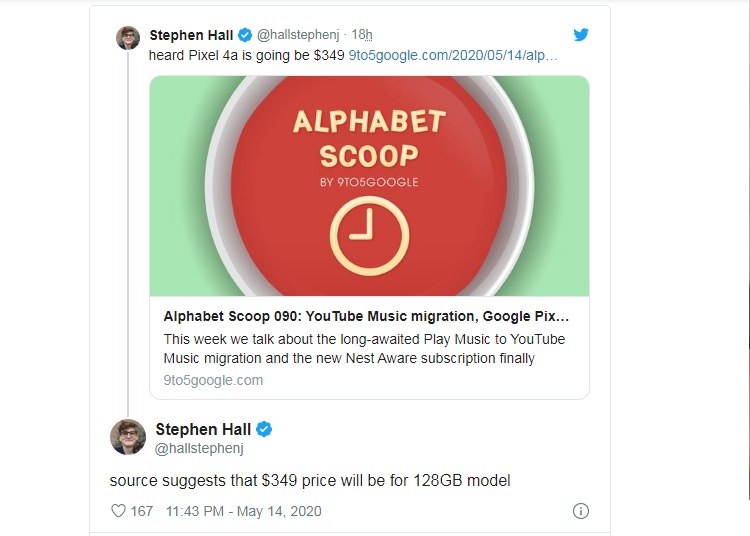Click the 167 likes count
Image resolution: width=750 pixels, height=536 pixels.
tap(142, 511)
